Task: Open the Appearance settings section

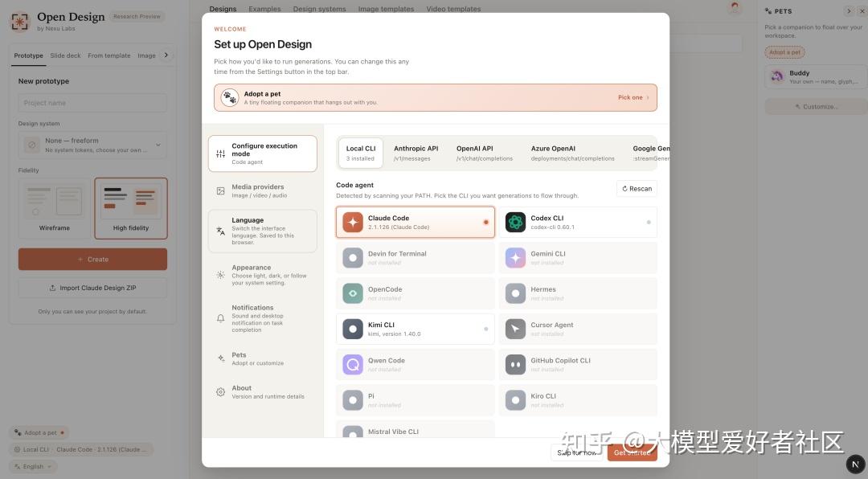Action: click(x=262, y=275)
